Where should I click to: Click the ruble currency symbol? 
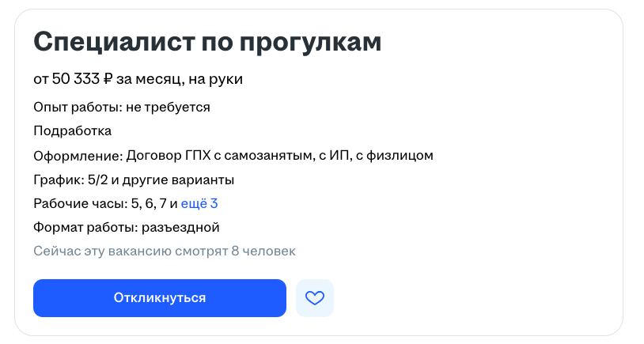pos(108,79)
